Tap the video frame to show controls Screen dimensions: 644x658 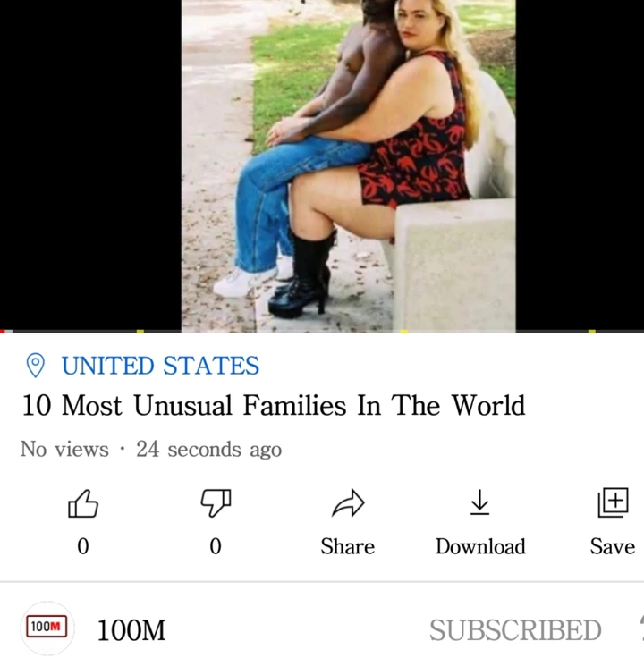[x=322, y=164]
